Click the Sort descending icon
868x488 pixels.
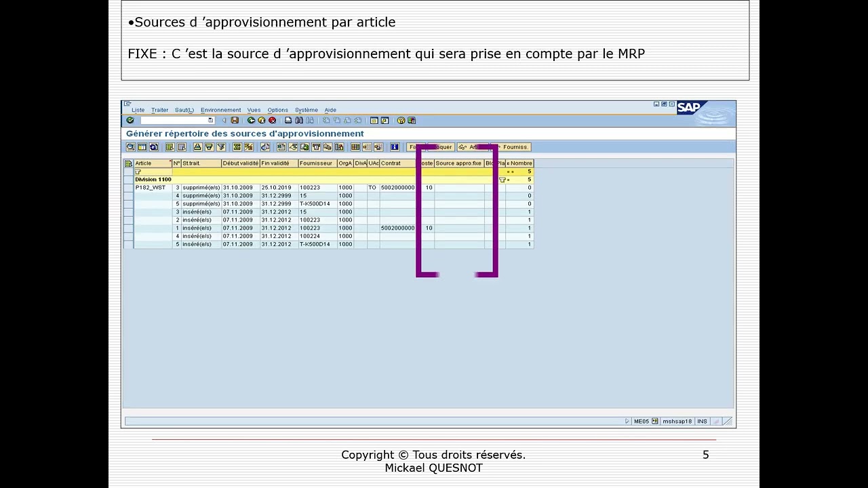point(210,147)
